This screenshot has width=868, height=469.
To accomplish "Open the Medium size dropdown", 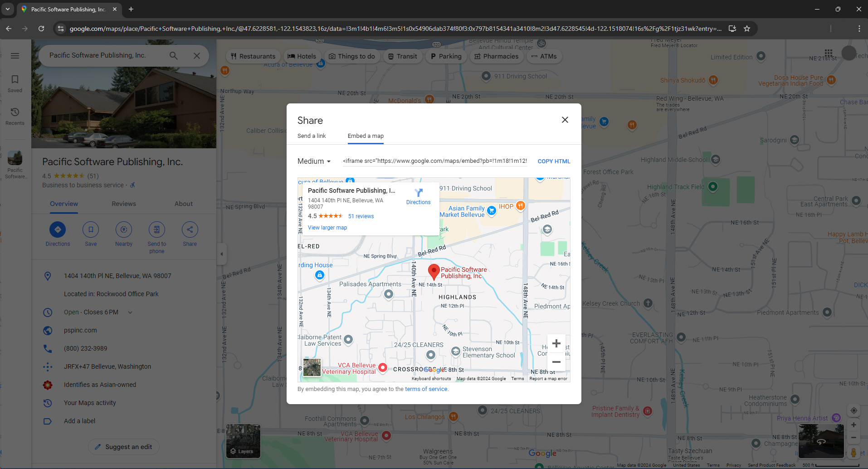I will (314, 161).
